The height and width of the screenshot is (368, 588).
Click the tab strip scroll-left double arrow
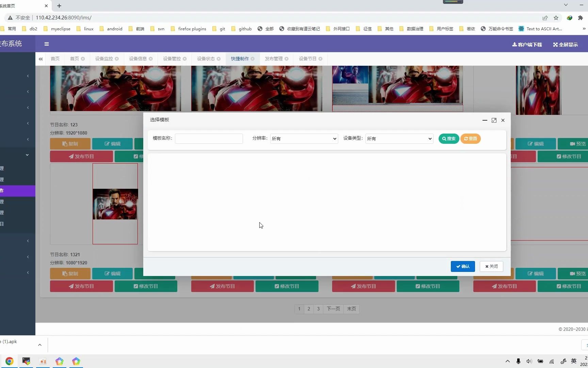40,59
